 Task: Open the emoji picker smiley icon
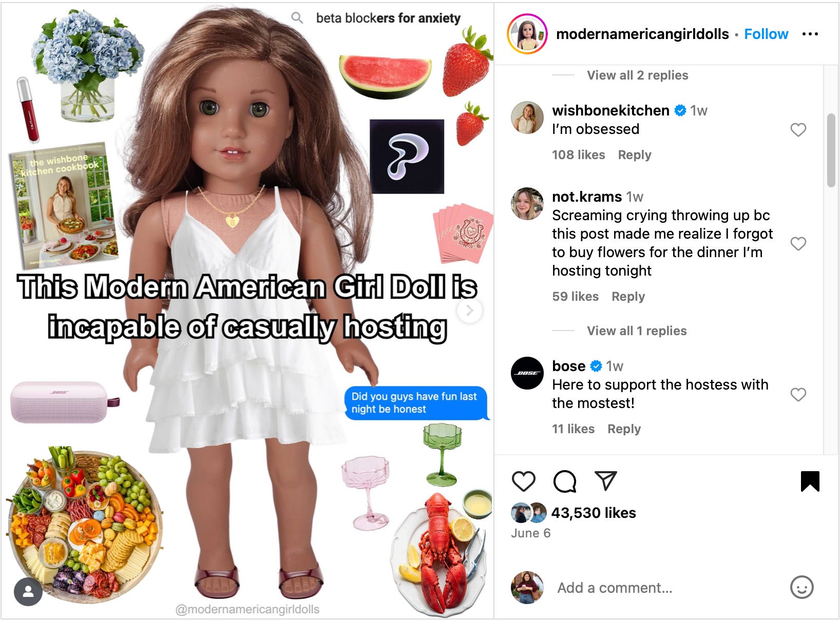coord(801,587)
